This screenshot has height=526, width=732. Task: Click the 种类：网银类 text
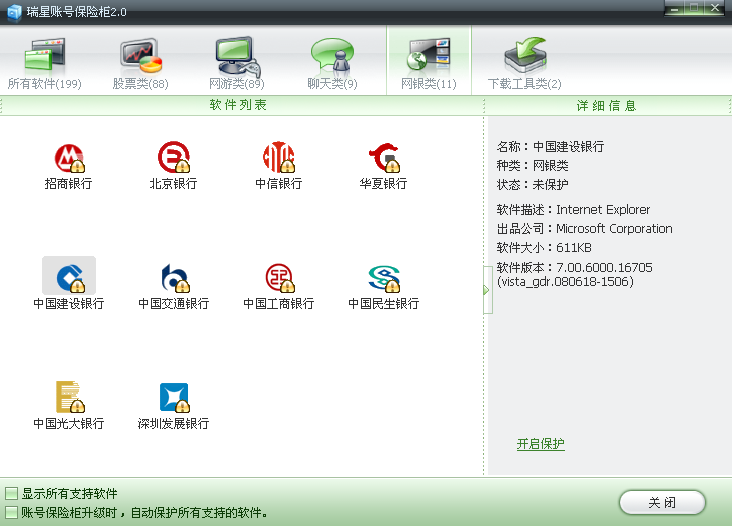click(x=533, y=165)
